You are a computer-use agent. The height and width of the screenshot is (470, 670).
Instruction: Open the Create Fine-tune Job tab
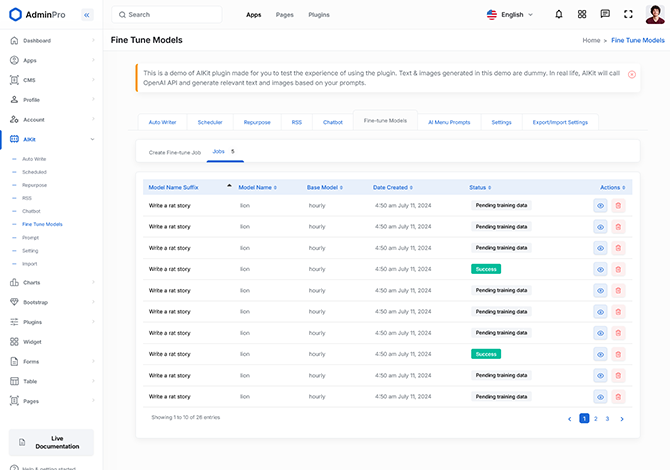point(175,152)
